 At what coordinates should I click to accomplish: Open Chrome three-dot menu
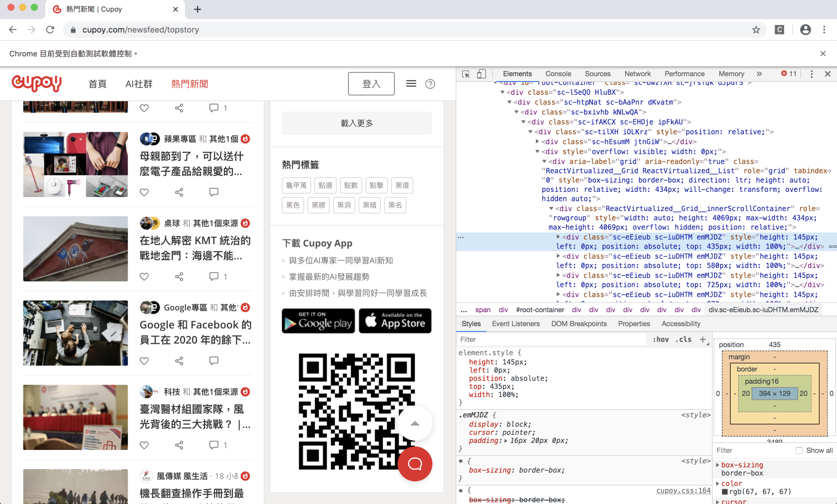coord(824,30)
